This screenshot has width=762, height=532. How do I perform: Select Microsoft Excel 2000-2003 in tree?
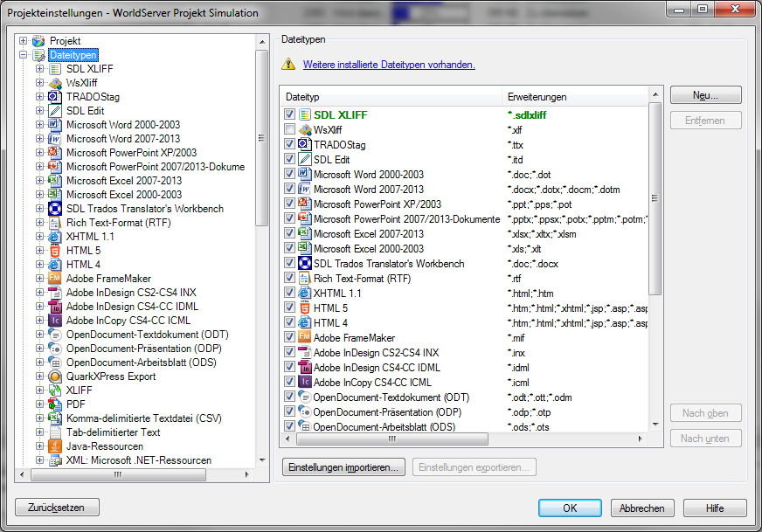point(124,195)
